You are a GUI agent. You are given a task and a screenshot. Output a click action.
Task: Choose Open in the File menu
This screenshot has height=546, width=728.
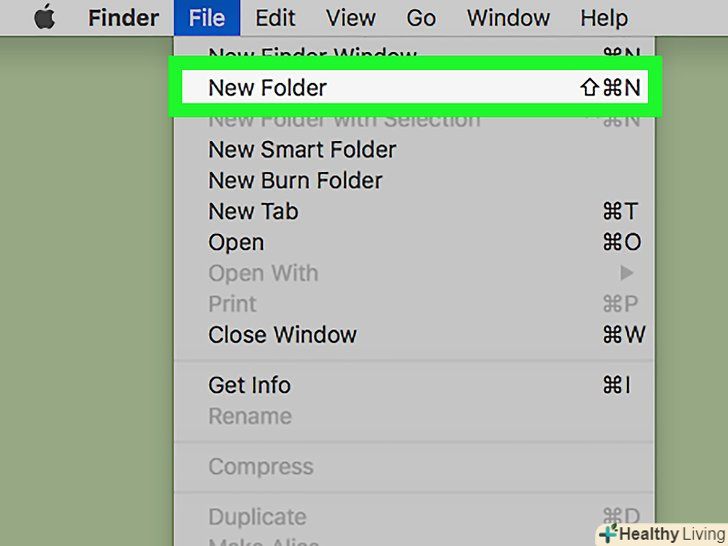point(236,243)
